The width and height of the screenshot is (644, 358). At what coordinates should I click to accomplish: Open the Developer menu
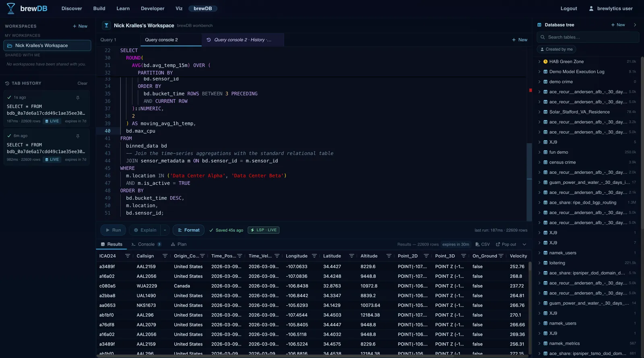pos(153,8)
